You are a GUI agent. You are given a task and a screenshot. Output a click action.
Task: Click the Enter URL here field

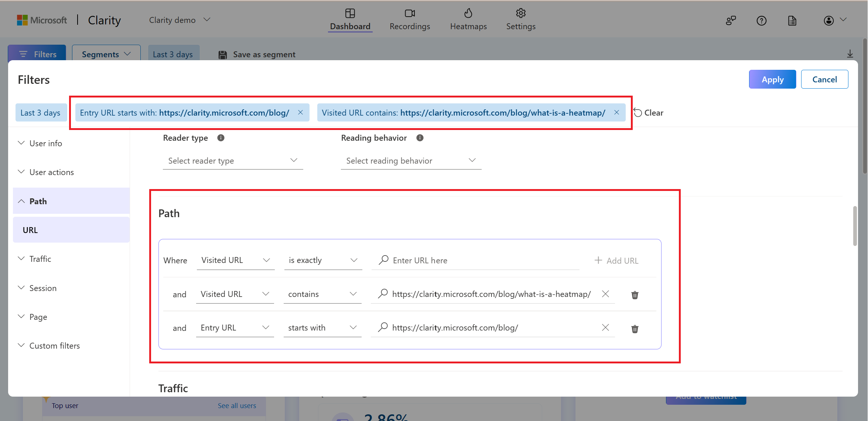(475, 260)
